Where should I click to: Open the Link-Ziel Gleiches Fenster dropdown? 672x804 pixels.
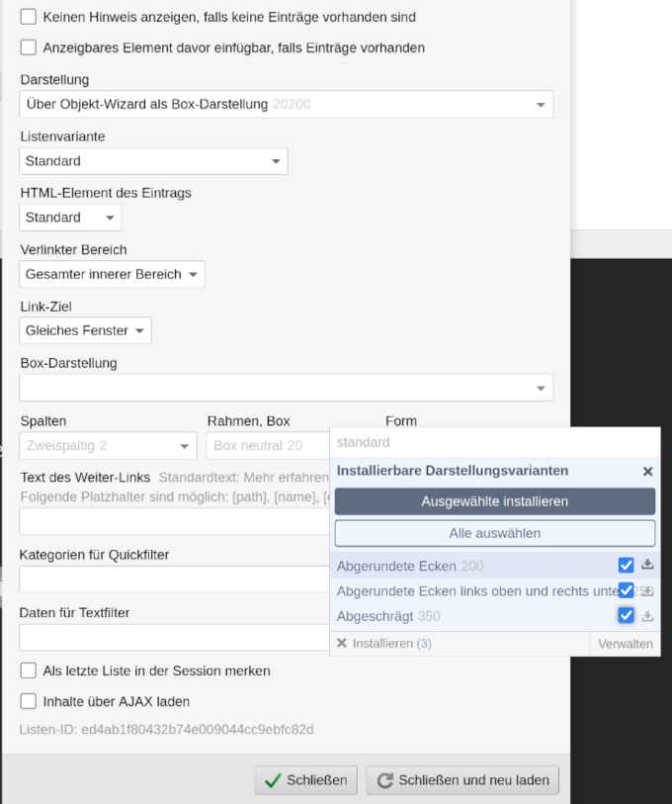pyautogui.click(x=140, y=330)
